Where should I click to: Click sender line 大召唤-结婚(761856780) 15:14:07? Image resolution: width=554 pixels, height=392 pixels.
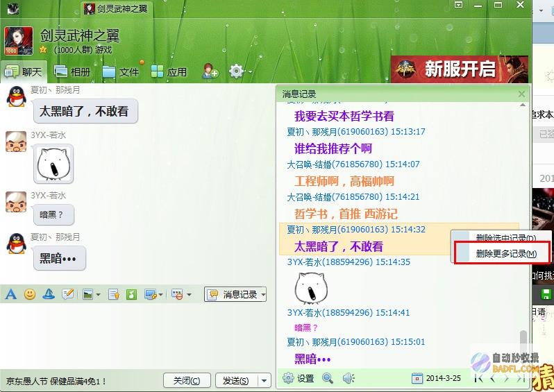[x=353, y=164]
